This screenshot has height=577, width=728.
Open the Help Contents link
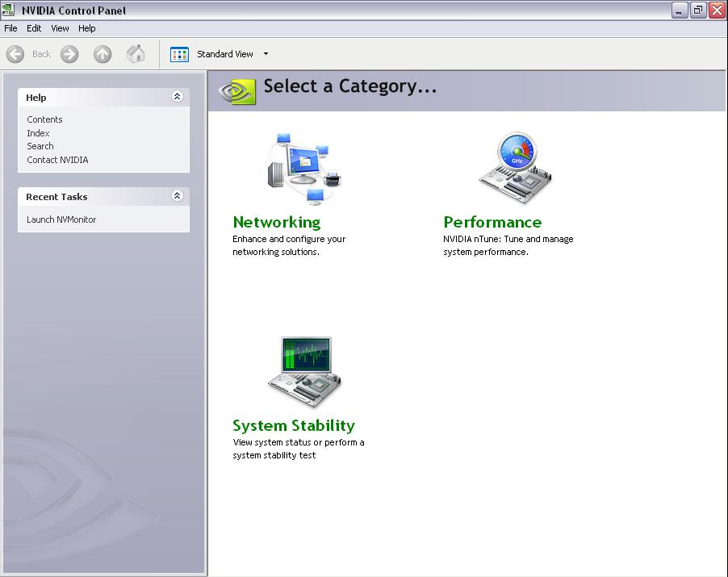tap(44, 119)
